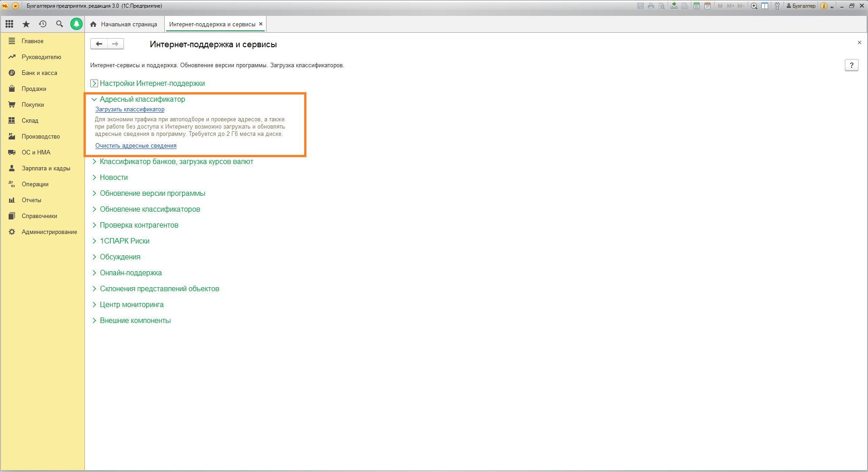Click the Save diskette icon in title bar

point(641,6)
